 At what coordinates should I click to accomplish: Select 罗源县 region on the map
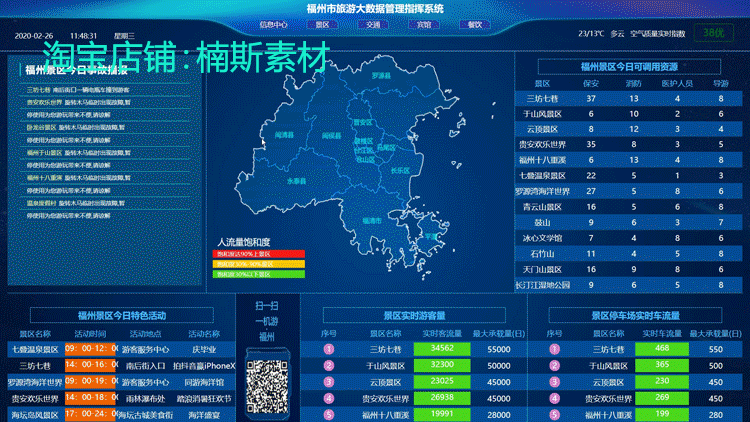(381, 76)
